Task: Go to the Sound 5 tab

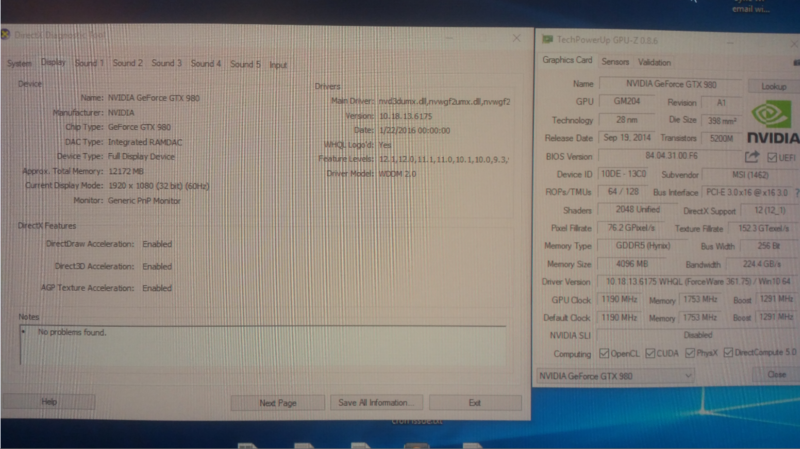Action: [x=245, y=64]
